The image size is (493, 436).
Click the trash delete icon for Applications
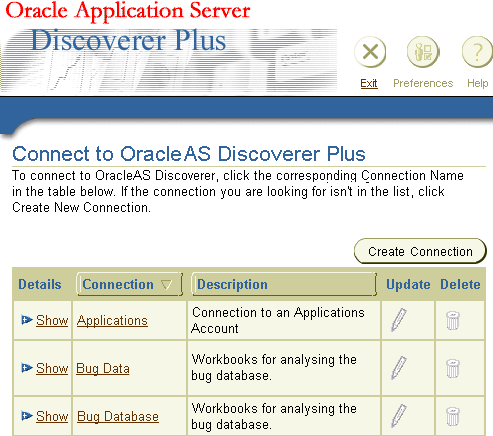[x=453, y=320]
